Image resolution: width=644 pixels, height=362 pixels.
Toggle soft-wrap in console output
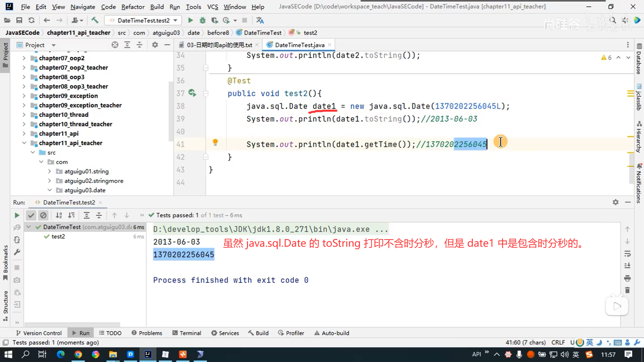627,254
